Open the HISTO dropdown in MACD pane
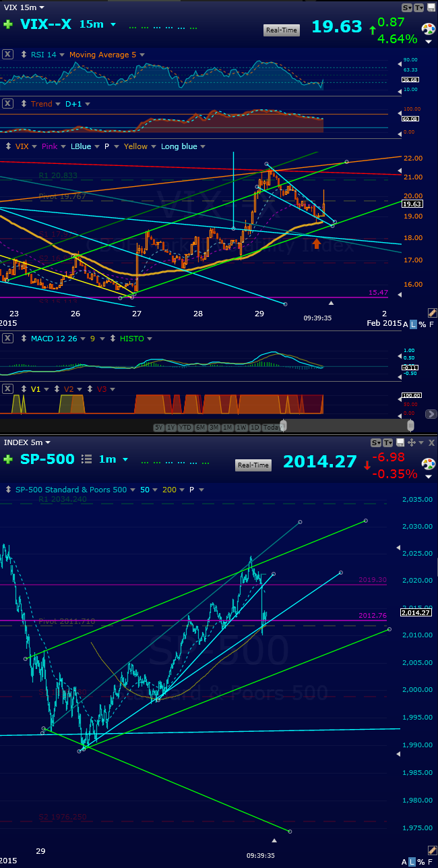Viewport: 438px width, 868px height. coord(149,339)
